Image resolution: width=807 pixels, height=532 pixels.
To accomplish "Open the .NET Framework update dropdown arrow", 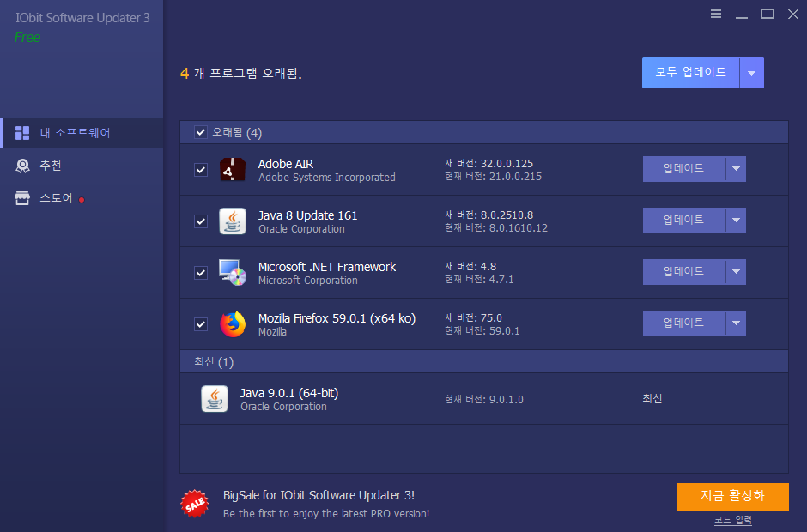I will coord(736,272).
